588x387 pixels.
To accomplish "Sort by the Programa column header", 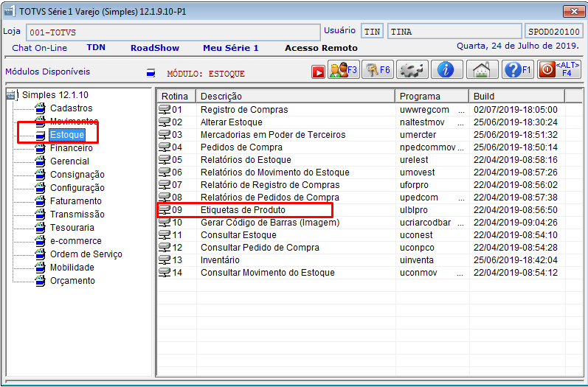I will tap(432, 97).
